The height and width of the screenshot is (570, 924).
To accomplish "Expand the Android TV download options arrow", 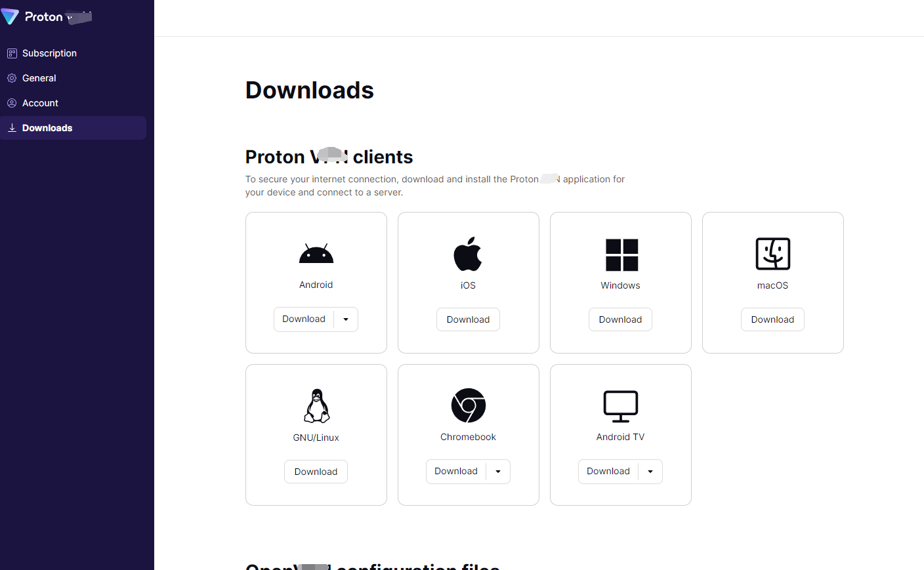I will click(650, 472).
